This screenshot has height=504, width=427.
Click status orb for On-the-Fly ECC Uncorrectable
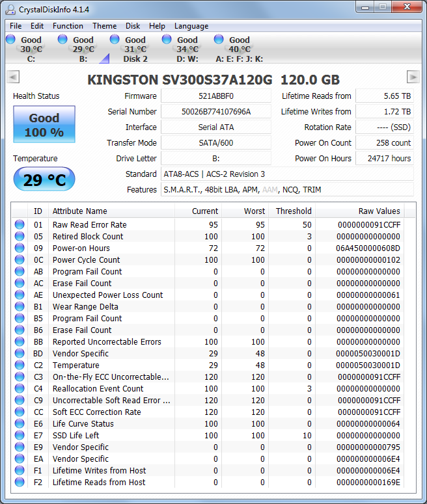20,377
